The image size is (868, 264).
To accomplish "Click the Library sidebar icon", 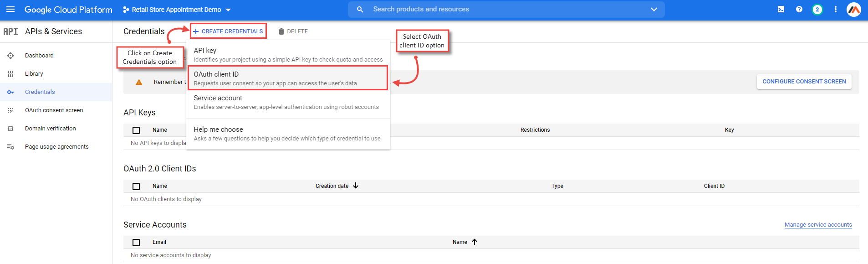I will pos(10,74).
